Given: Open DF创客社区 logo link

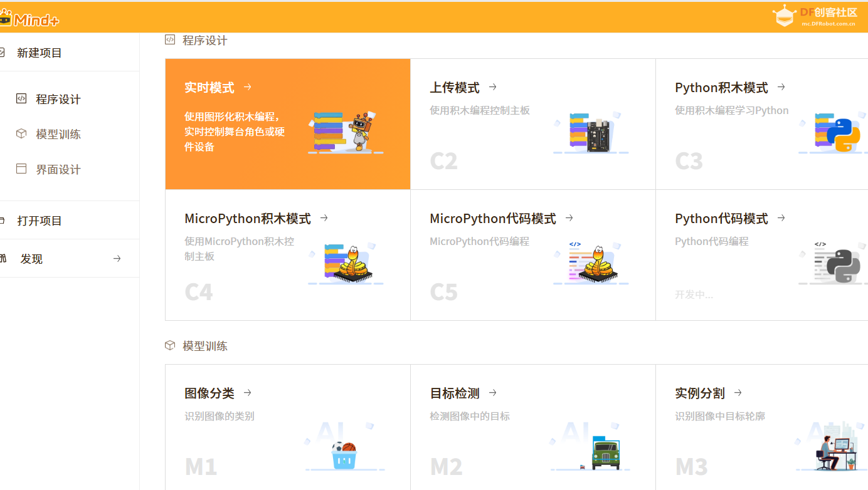Looking at the screenshot, I should coord(814,16).
